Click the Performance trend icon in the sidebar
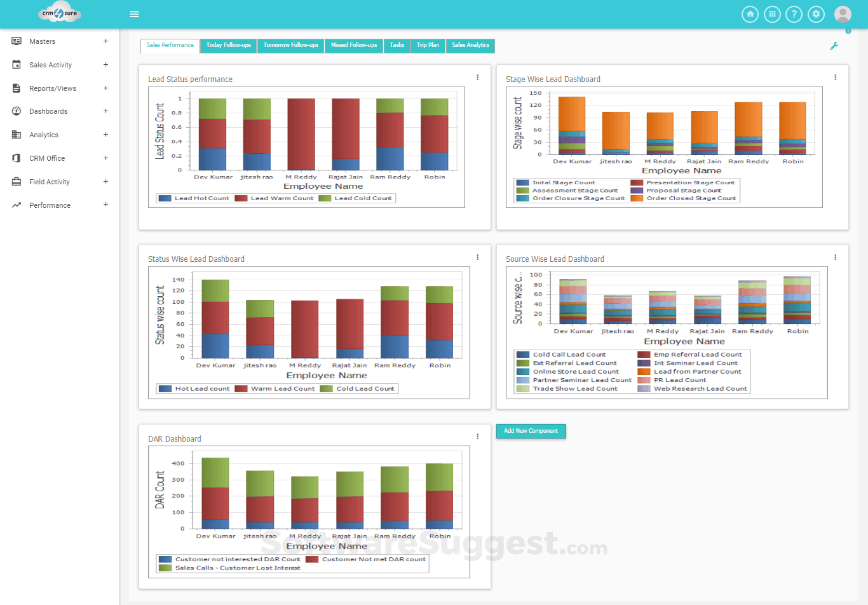This screenshot has width=868, height=605. click(x=15, y=205)
